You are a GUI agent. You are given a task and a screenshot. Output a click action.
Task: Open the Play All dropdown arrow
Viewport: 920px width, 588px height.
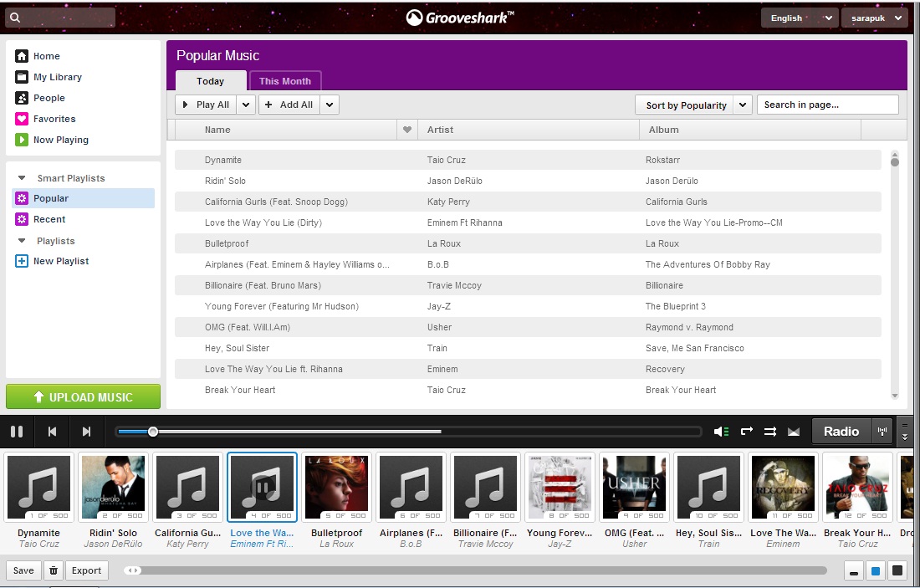point(246,105)
